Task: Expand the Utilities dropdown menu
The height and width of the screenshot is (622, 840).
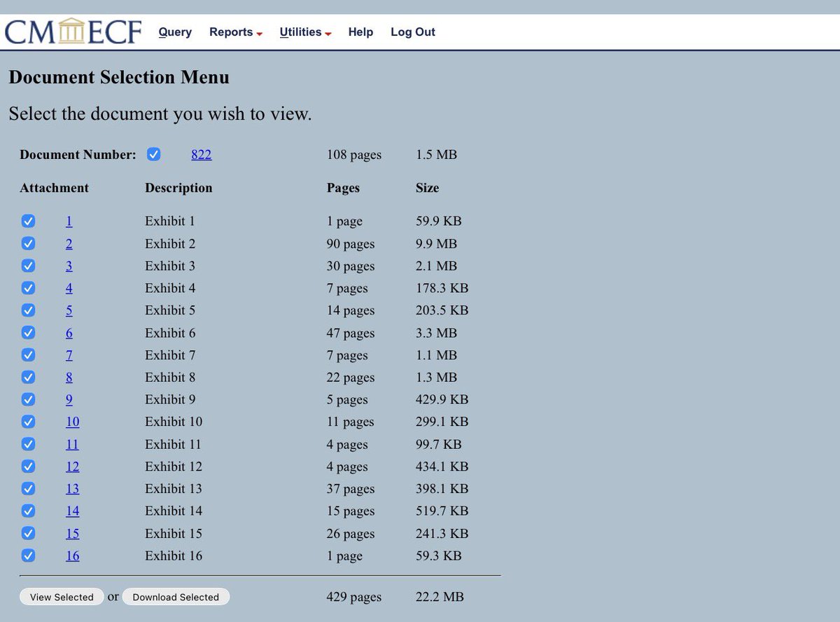Action: (x=305, y=32)
